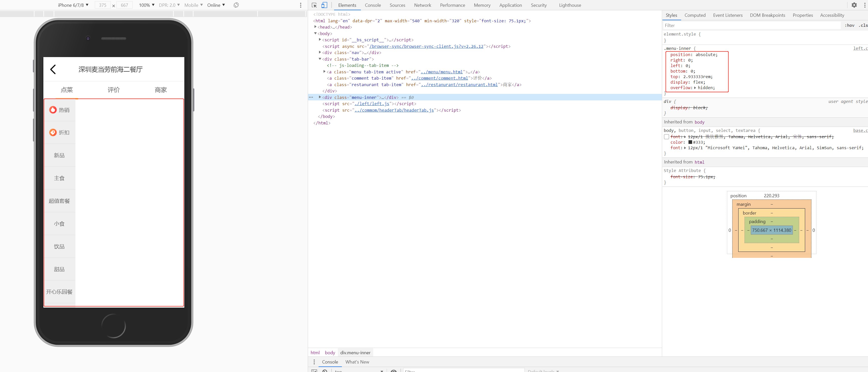Click the viewport width 375 field
Screen dimensions: 868x372
[x=103, y=5]
